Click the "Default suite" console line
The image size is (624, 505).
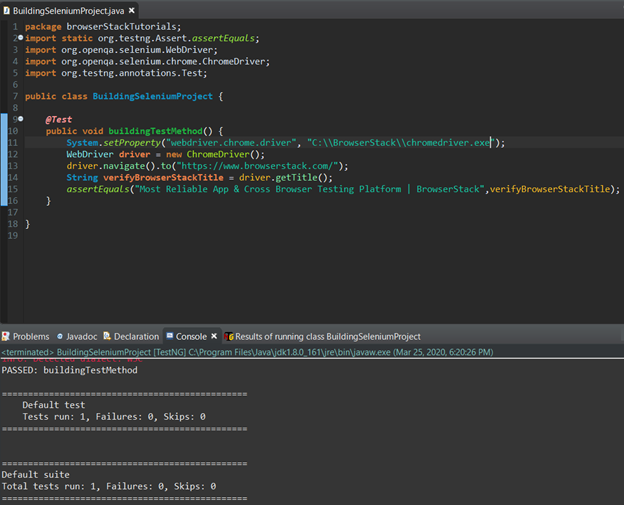coord(35,474)
